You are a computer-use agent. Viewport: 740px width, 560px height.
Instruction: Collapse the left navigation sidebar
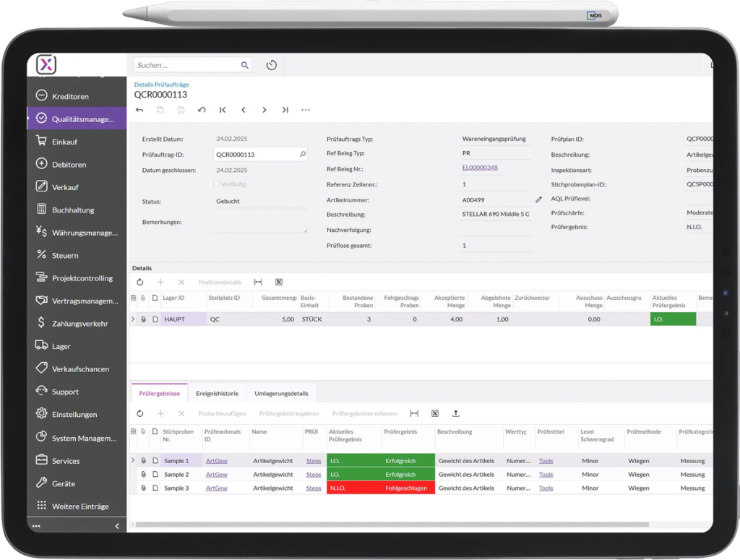point(117,526)
